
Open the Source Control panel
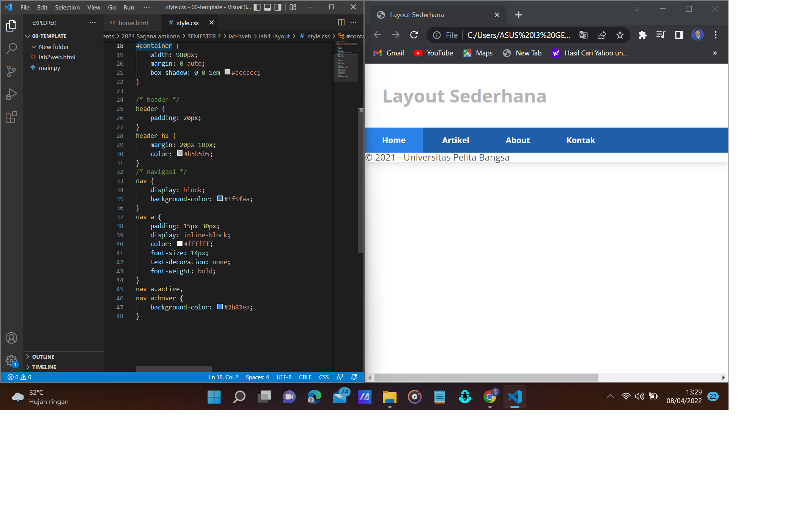pyautogui.click(x=11, y=71)
